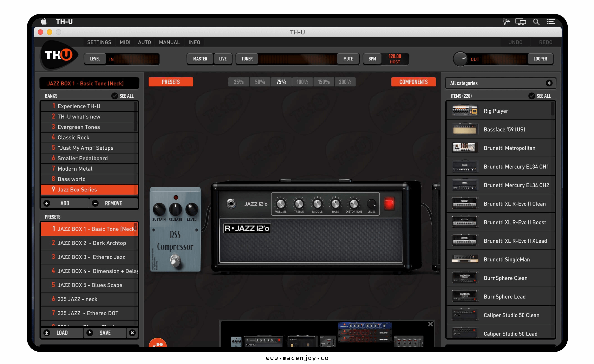Select the JAZZ BOX 2 - Dark Archtop preset
The image size is (594, 364).
(x=89, y=243)
